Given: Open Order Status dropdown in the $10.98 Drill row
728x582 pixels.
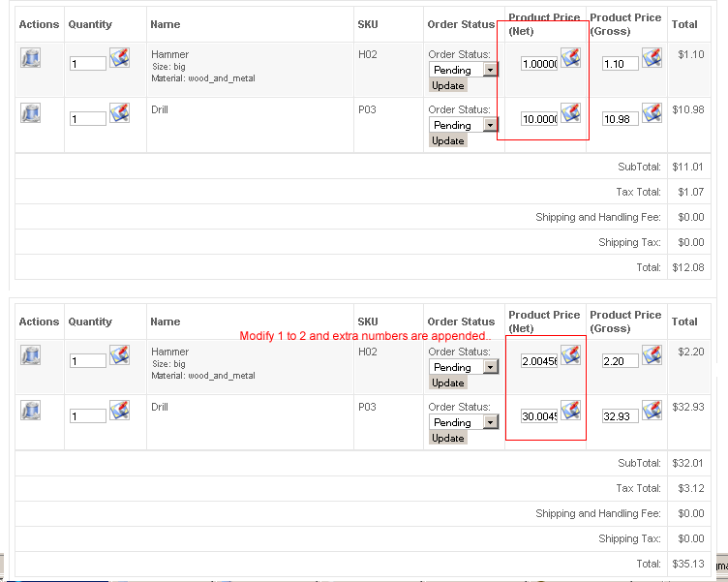Looking at the screenshot, I should (491, 125).
